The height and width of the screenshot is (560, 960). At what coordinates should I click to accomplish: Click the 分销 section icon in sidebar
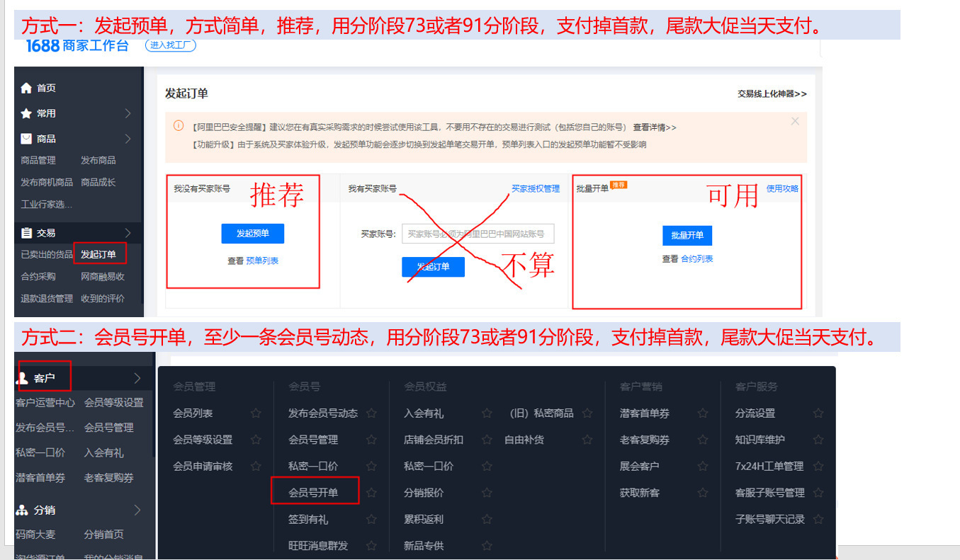tap(22, 510)
